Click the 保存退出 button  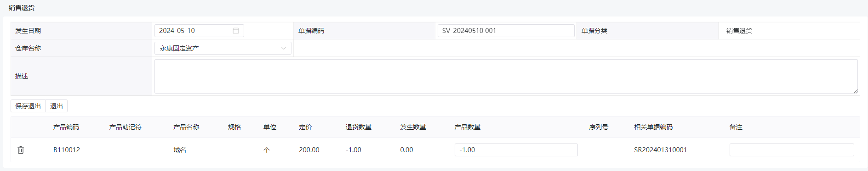coord(28,106)
